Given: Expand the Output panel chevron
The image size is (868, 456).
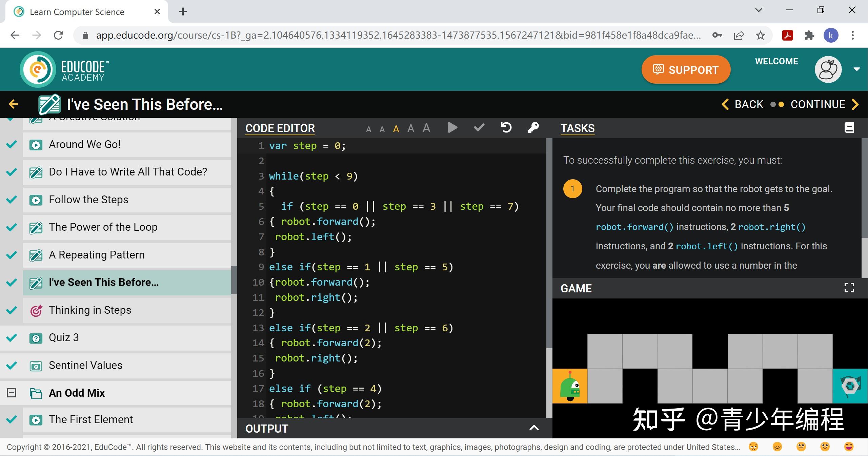Looking at the screenshot, I should (534, 428).
